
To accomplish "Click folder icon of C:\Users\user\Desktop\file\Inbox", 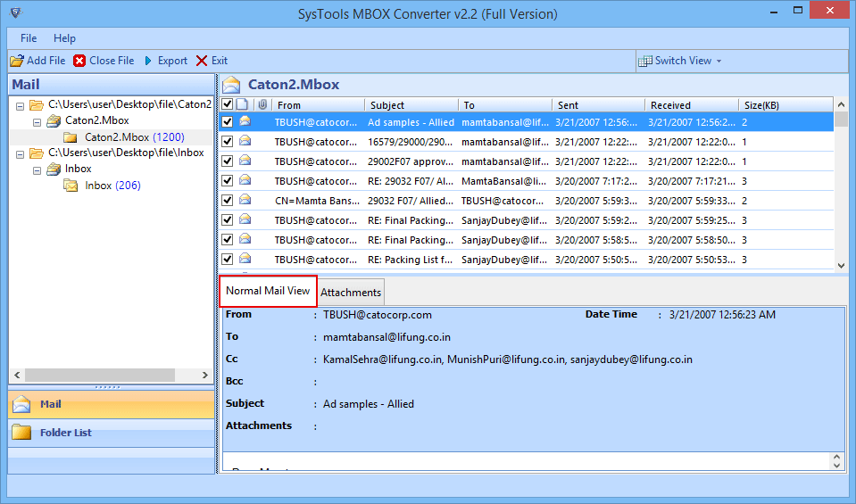I will 37,153.
